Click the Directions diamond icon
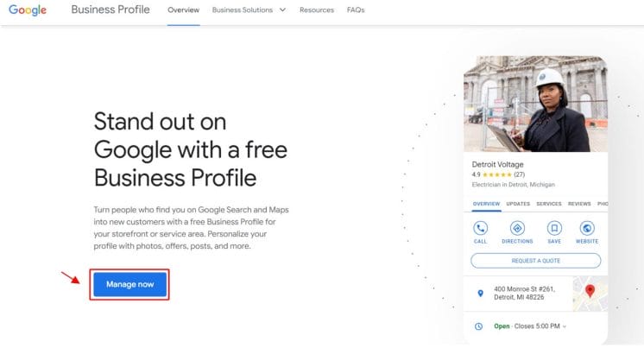The image size is (644, 348). [x=517, y=228]
